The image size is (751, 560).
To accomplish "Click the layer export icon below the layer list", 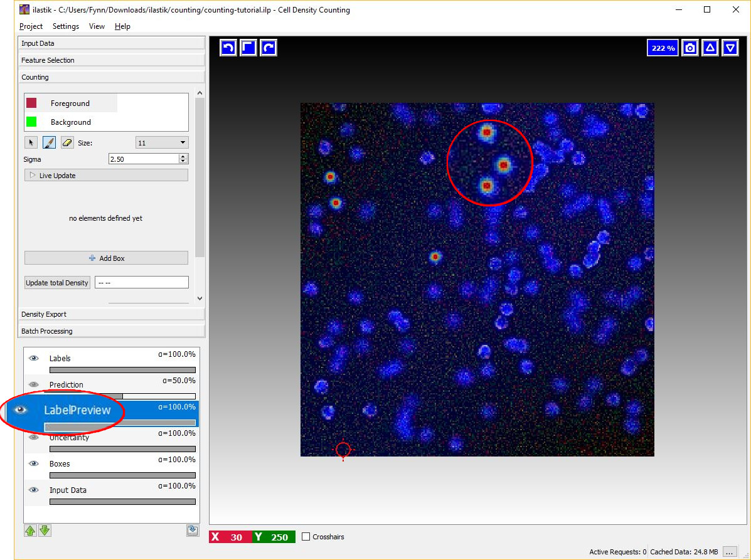I will tap(193, 531).
